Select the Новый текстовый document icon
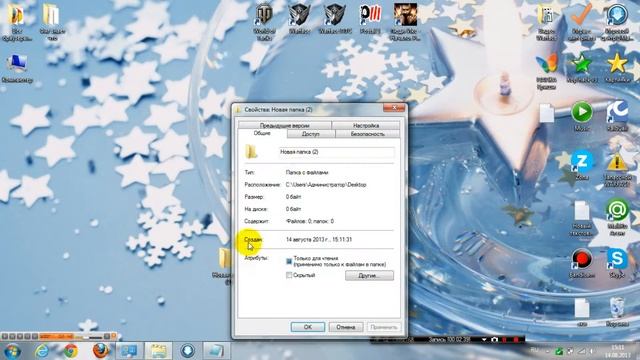640x360 pixels. pos(582,218)
